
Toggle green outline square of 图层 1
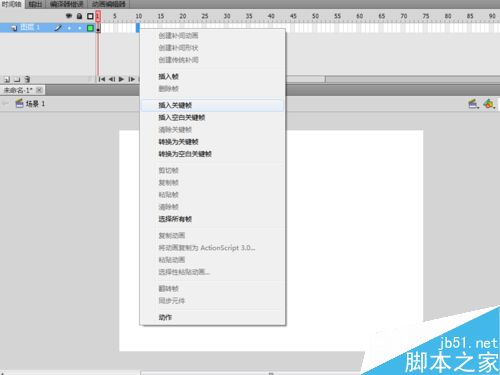[90, 28]
